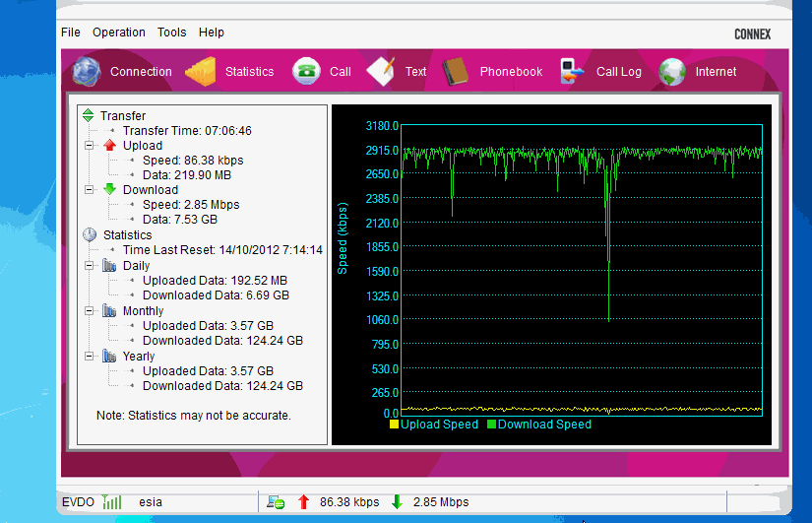Click the CONNEX logo text
This screenshot has width=812, height=523.
pos(752,34)
